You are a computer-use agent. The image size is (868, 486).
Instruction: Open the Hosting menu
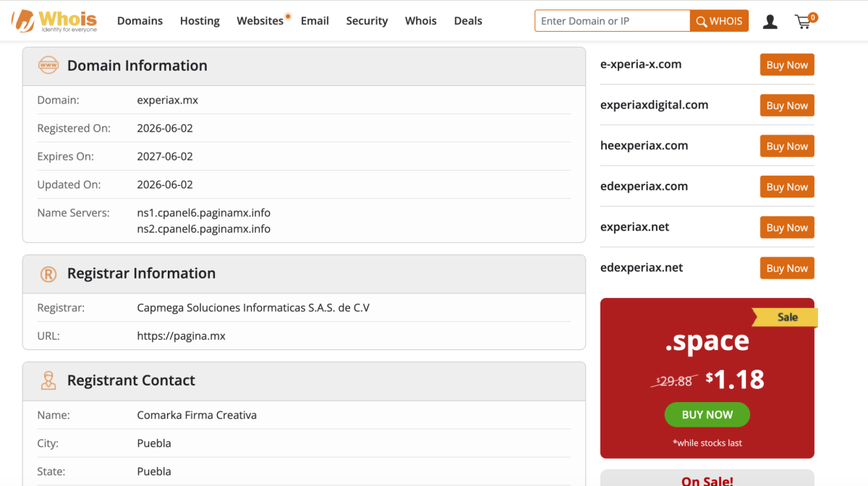pos(200,21)
